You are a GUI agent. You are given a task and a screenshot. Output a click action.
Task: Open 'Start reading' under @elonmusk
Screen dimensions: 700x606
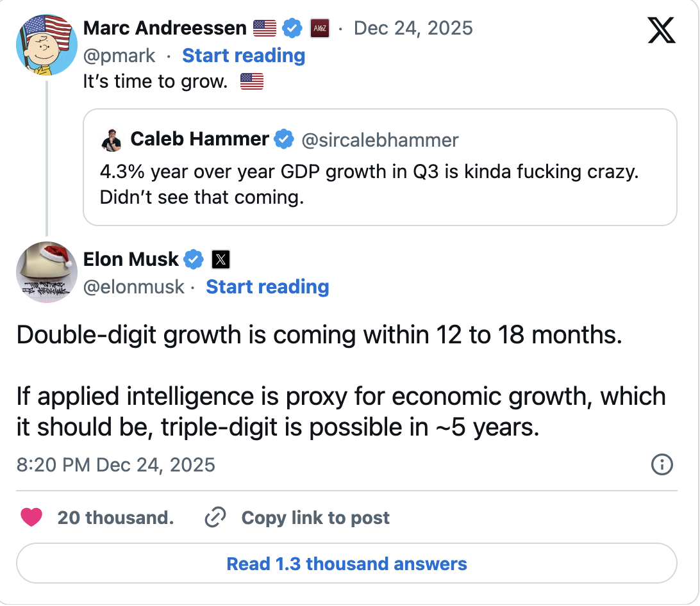(268, 287)
